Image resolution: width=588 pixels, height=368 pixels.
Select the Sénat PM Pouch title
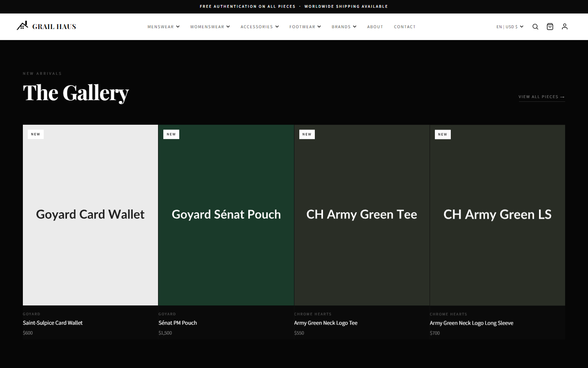tap(178, 323)
